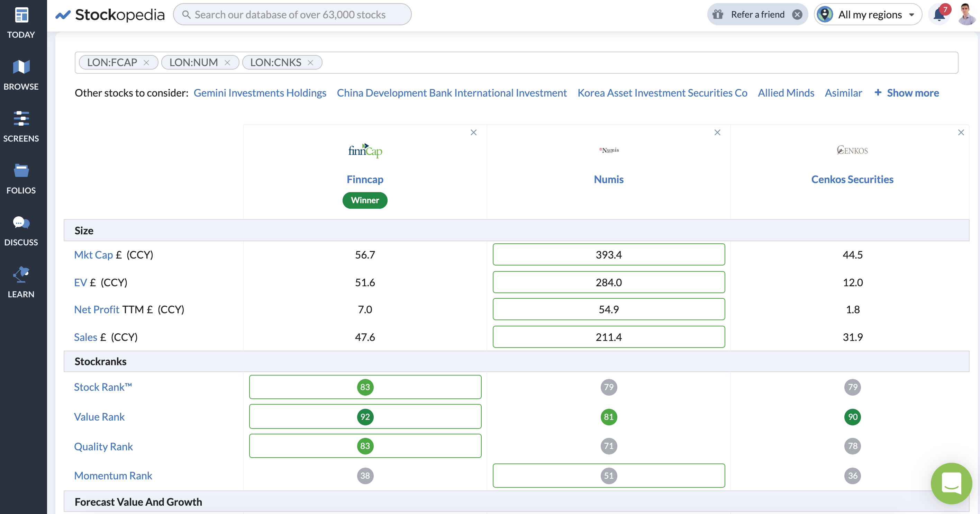This screenshot has height=514, width=980.
Task: Click the Stockopedia logo
Action: (x=110, y=15)
